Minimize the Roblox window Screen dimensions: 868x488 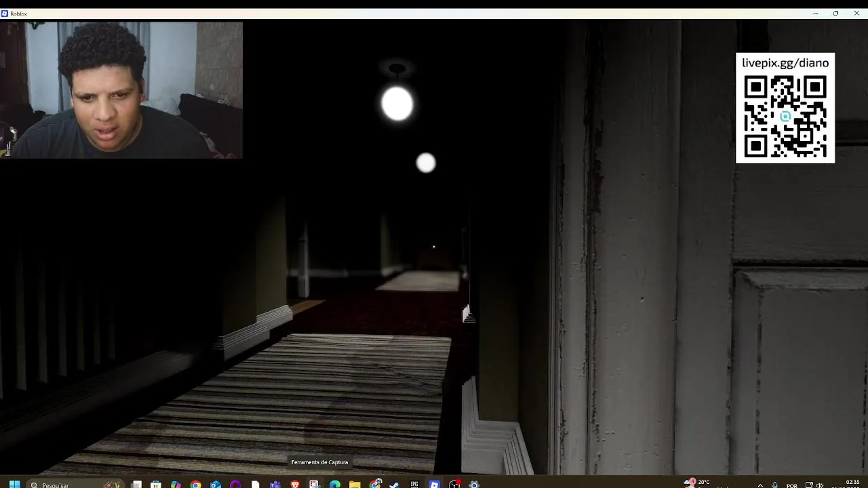815,14
